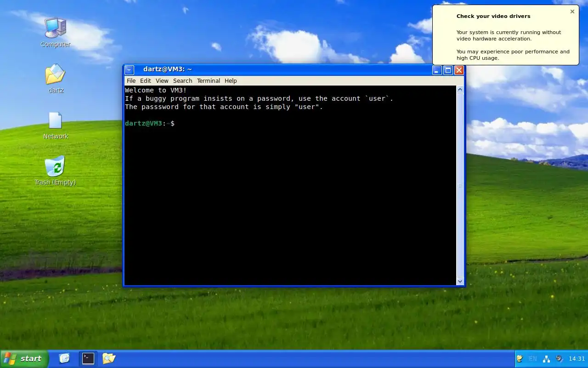
Task: Click the dartz@VM3 prompt line
Action: tap(150, 123)
